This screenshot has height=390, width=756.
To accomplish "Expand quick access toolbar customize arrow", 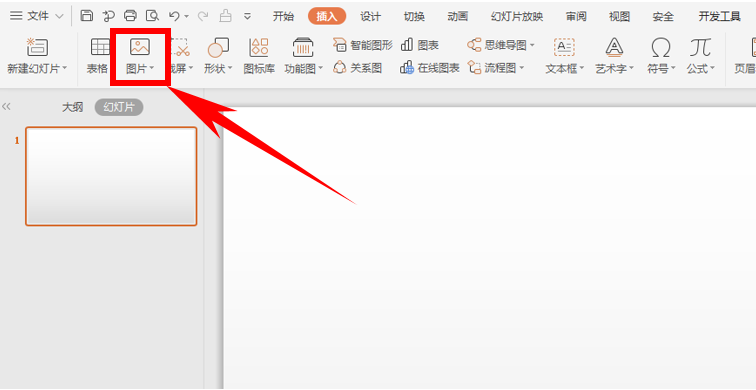I will coord(247,16).
